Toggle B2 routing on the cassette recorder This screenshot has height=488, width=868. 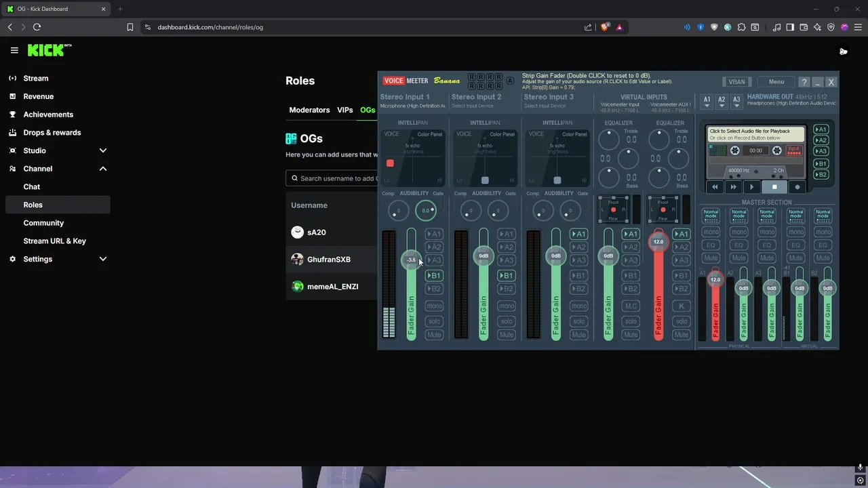tap(821, 174)
